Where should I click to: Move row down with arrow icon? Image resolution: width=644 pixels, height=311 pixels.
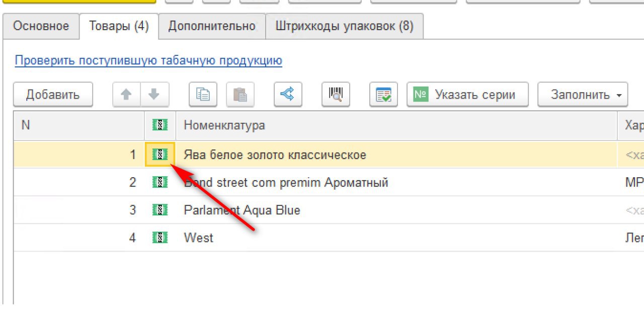[154, 95]
